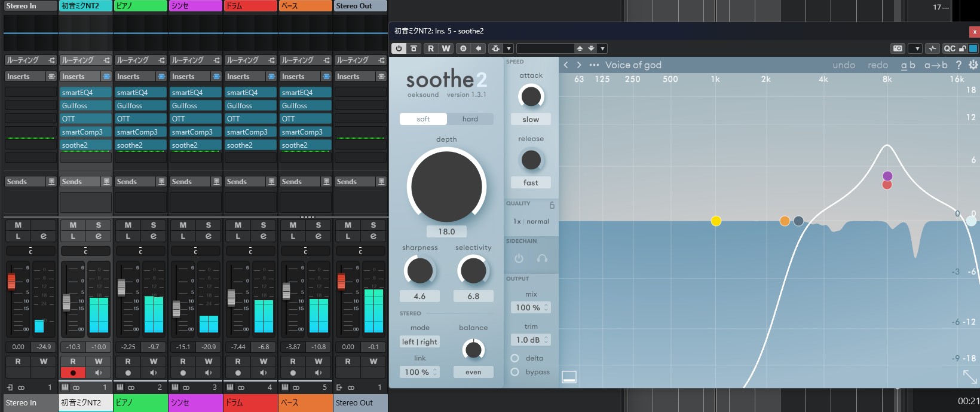Open the Voice of god preset menu

633,65
